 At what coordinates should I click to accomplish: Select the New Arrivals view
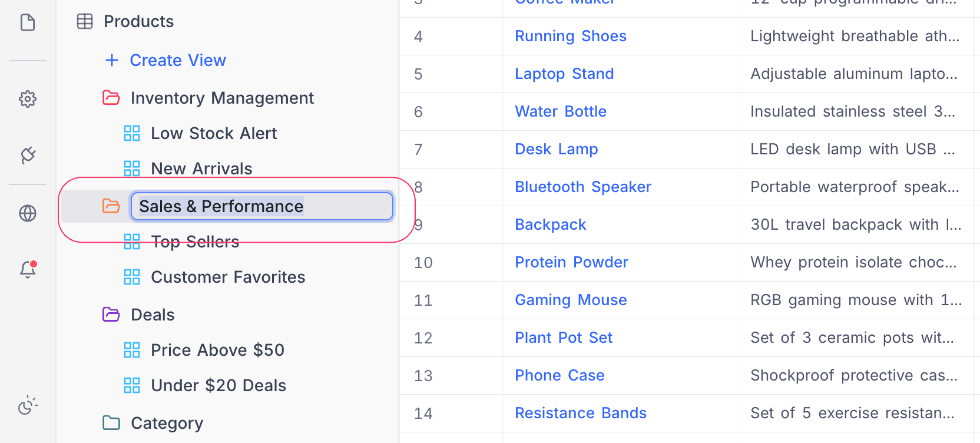coord(201,168)
